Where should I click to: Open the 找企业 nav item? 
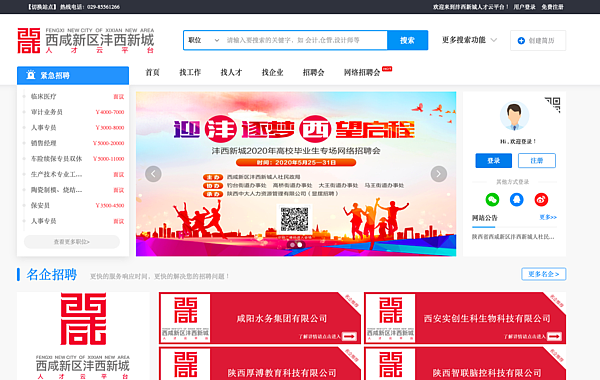(272, 72)
